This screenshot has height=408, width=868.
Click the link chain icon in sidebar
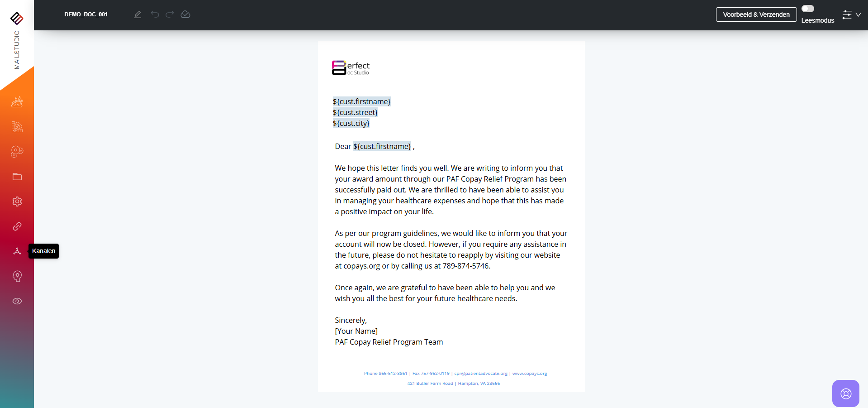(17, 226)
